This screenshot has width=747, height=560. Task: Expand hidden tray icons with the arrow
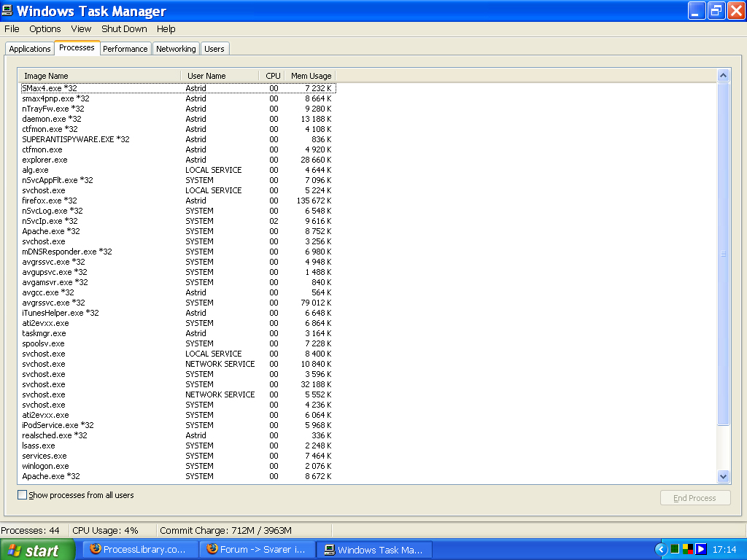[x=660, y=549]
